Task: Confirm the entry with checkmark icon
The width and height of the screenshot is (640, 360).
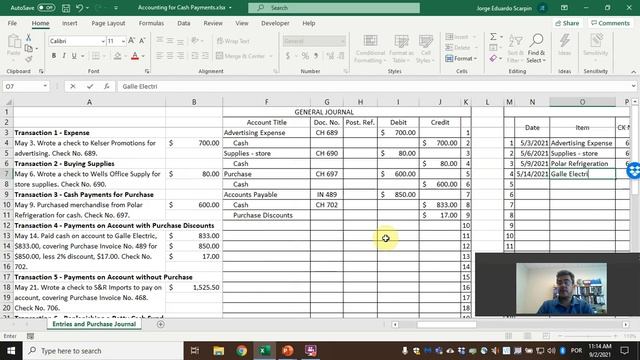Action: click(90, 86)
